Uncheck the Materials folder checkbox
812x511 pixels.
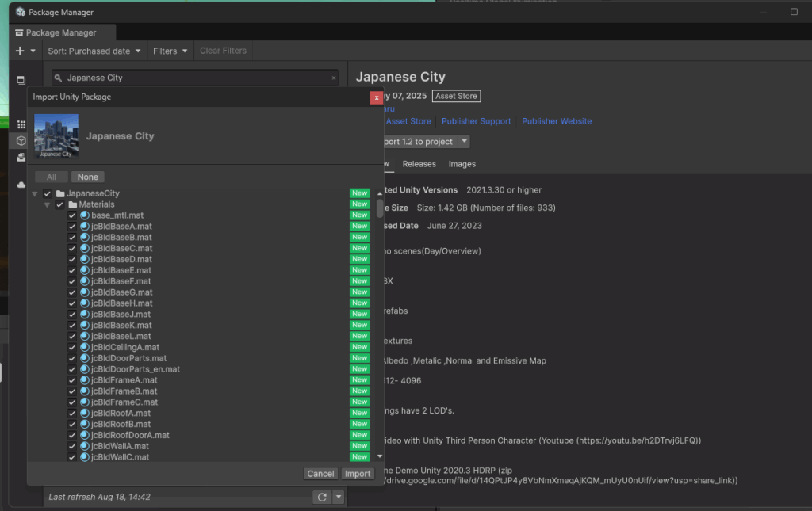click(x=60, y=205)
